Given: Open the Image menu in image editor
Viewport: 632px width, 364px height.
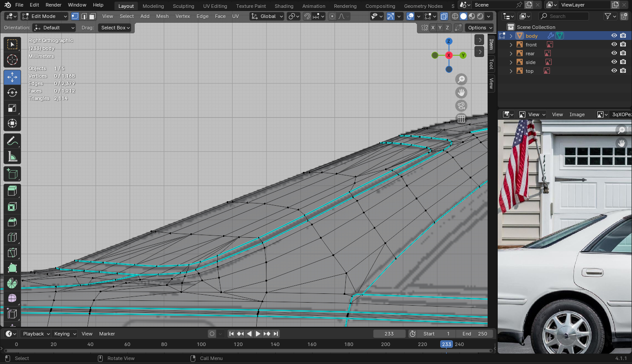Looking at the screenshot, I should (x=577, y=114).
